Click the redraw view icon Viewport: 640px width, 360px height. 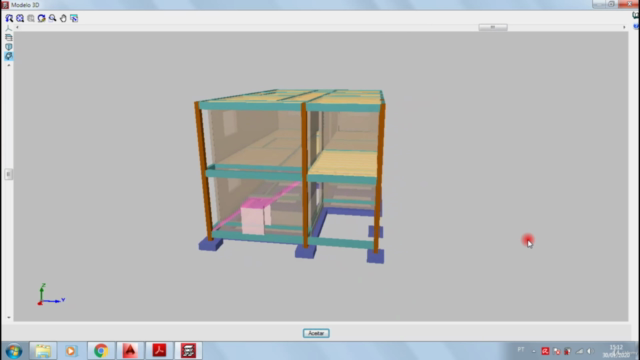[42, 18]
